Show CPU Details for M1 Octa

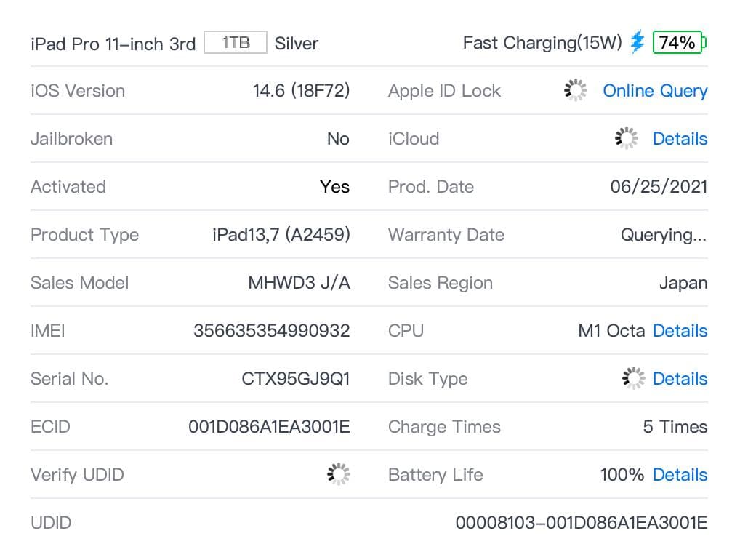(x=680, y=331)
